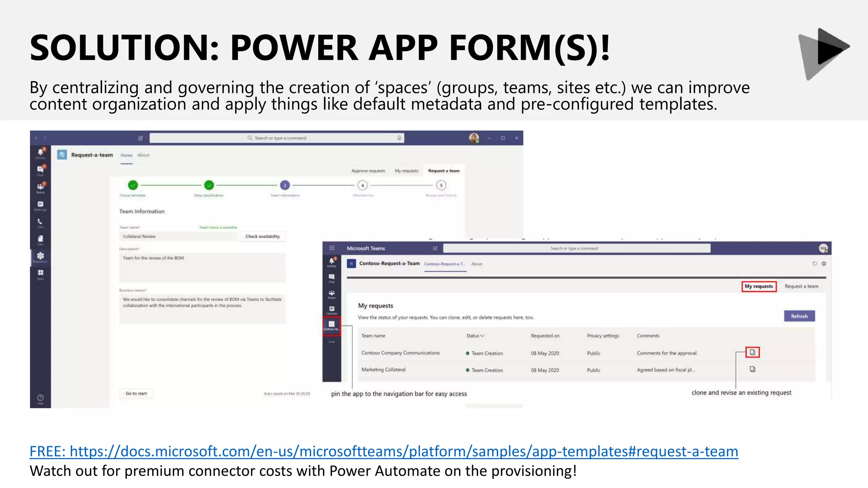Click the microphone icon in the Request-a-team search box

pos(399,138)
